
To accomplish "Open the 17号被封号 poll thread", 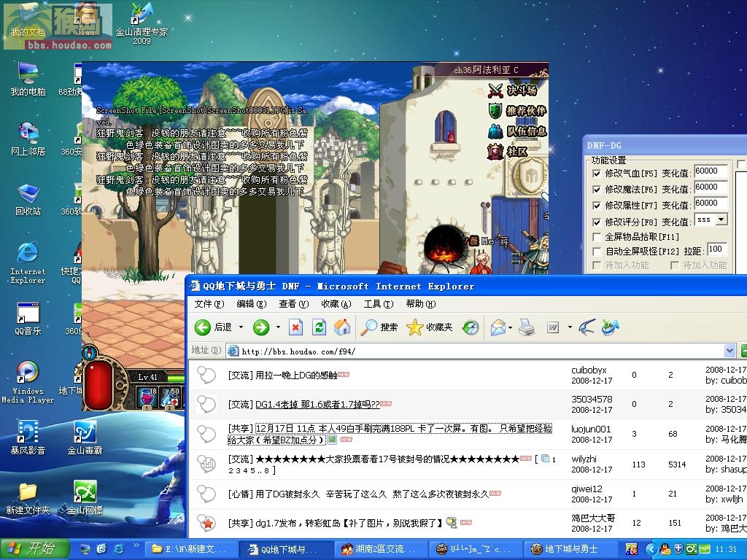I will point(387,459).
